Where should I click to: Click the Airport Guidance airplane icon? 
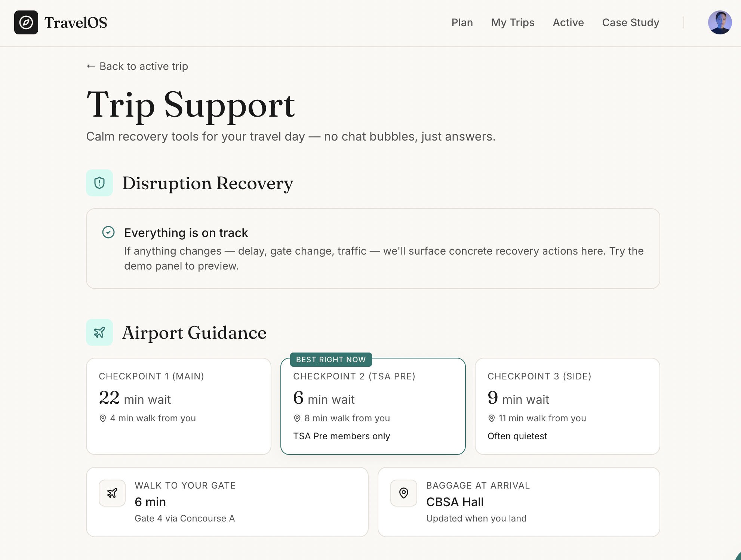[x=99, y=332]
